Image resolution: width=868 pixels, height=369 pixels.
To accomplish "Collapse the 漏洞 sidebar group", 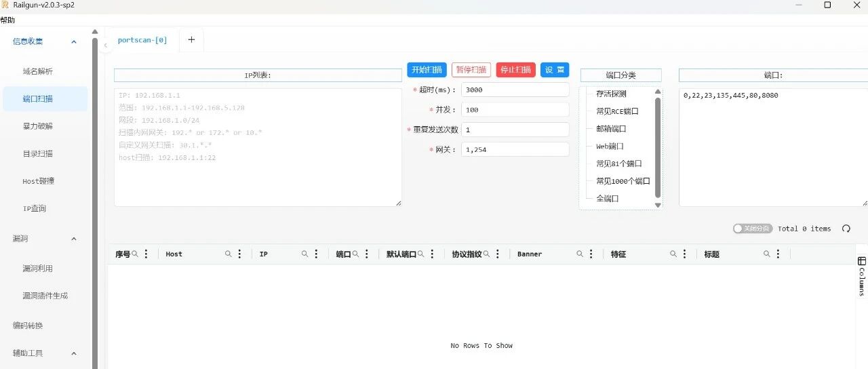I will pyautogui.click(x=74, y=239).
